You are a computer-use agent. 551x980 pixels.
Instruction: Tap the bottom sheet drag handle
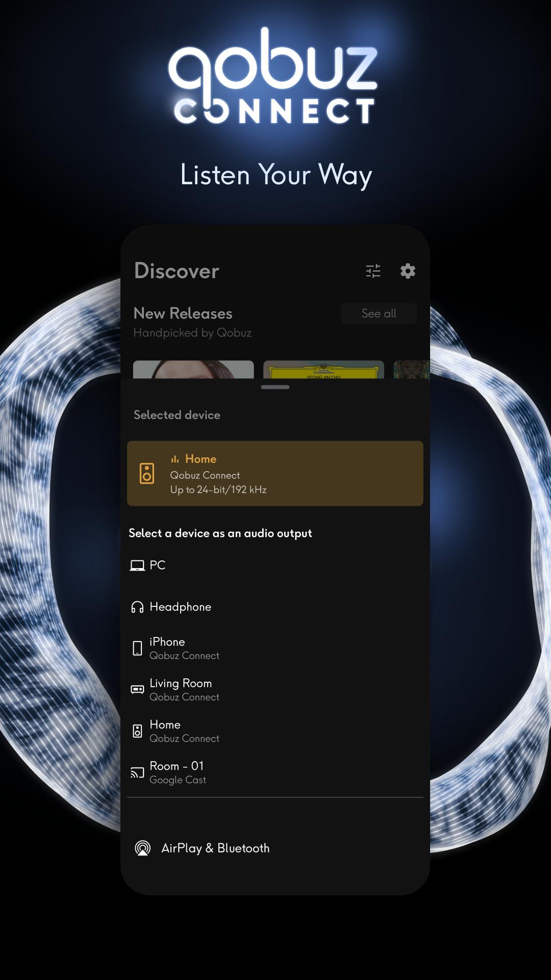tap(275, 387)
